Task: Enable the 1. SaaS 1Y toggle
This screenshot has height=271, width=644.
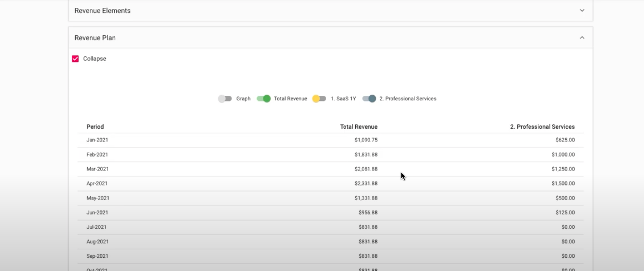Action: pyautogui.click(x=319, y=98)
